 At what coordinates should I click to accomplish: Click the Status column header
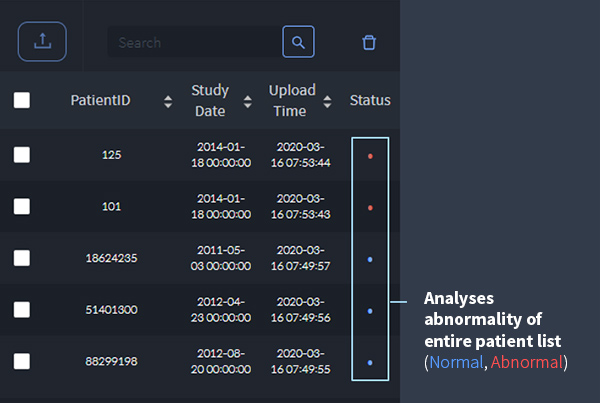(x=370, y=100)
